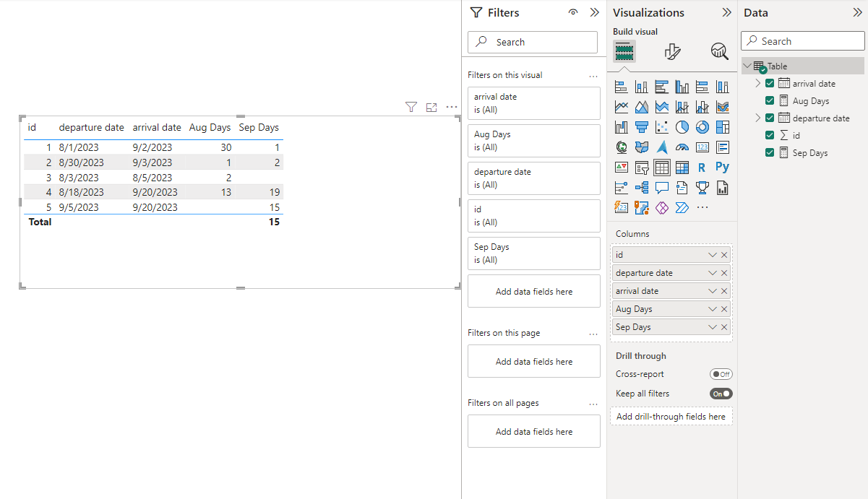Open the id filter card
868x499 pixels.
(x=534, y=216)
